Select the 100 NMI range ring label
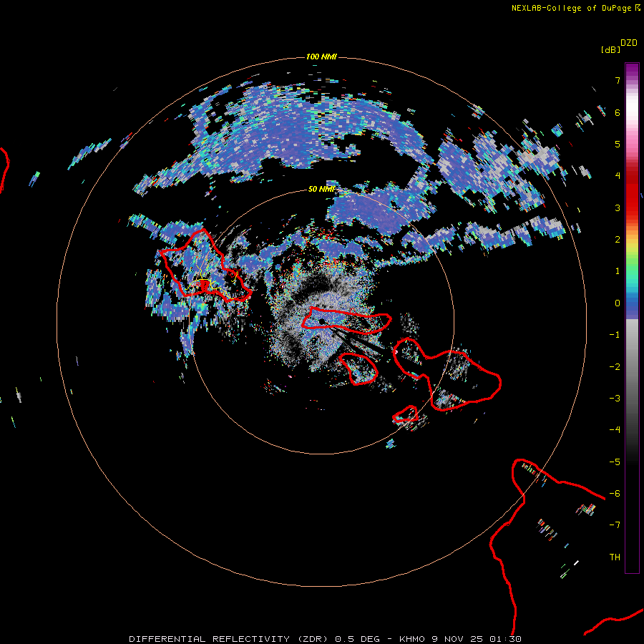Screen dimensions: 644x644 tap(321, 57)
